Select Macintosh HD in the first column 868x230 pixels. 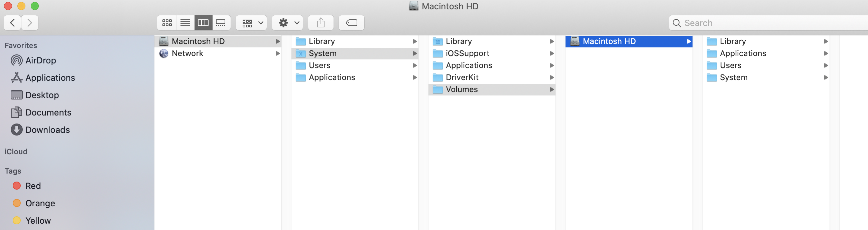tap(218, 41)
